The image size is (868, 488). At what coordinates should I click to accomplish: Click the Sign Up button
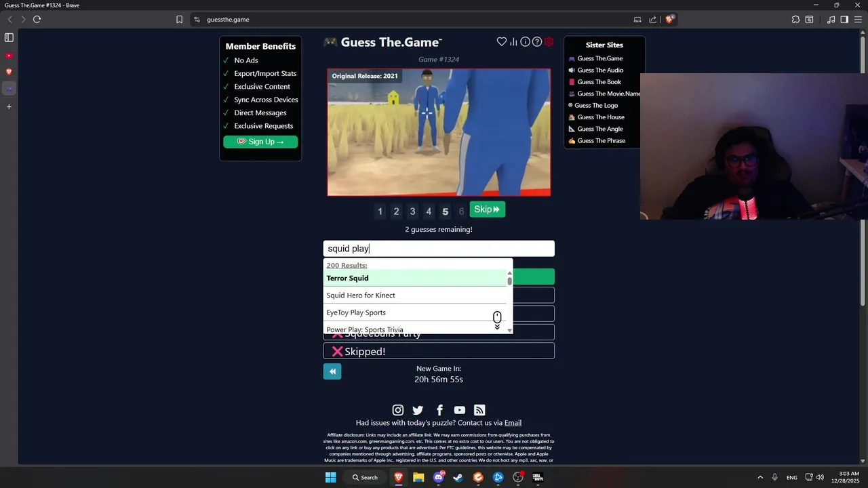pos(260,142)
